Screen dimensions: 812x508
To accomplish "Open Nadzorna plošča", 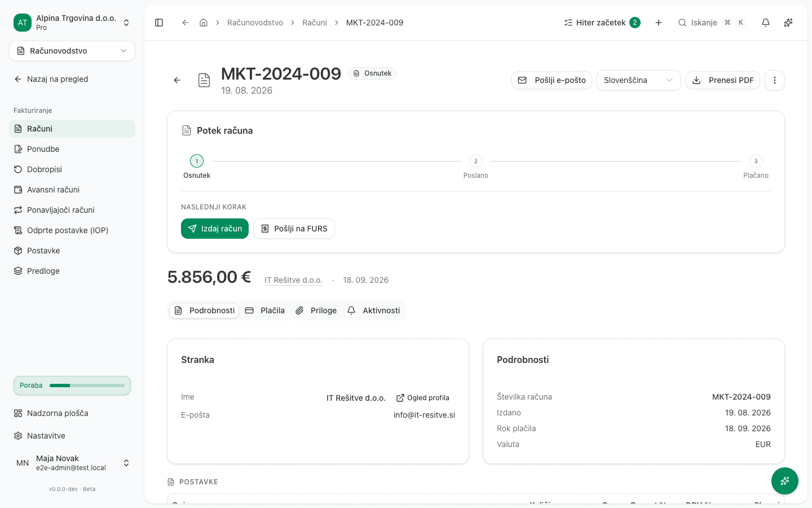I will pyautogui.click(x=72, y=413).
